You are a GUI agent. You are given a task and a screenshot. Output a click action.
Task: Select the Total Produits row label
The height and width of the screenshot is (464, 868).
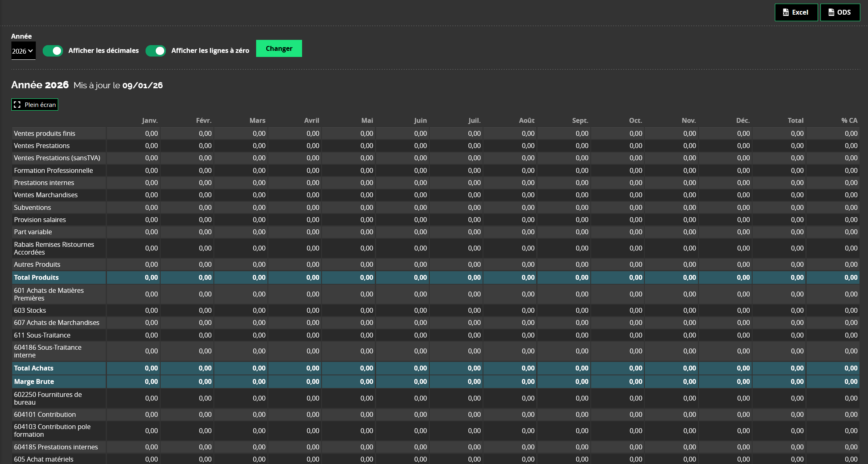point(36,277)
